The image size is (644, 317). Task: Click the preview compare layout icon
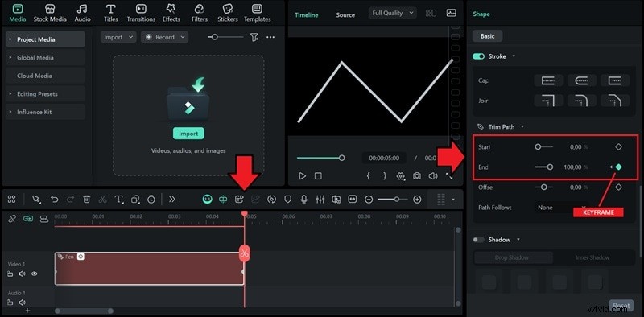pos(431,13)
